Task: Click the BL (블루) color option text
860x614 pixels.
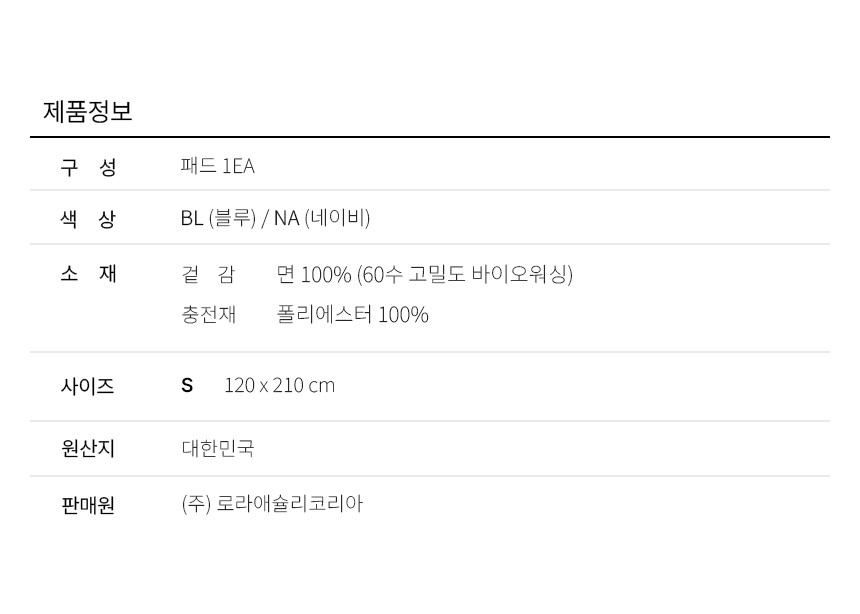Action: [x=218, y=218]
